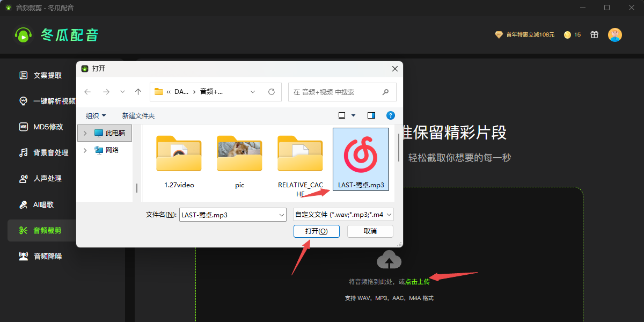
Task: Click the cloud upload icon
Action: (389, 259)
